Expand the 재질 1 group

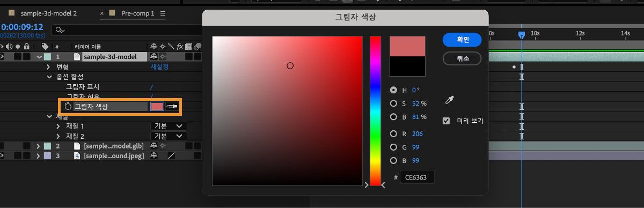click(58, 126)
